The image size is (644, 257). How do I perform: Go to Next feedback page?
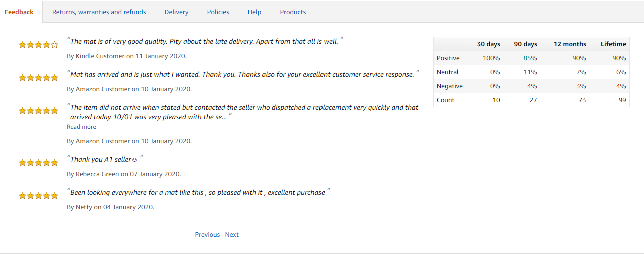(232, 234)
